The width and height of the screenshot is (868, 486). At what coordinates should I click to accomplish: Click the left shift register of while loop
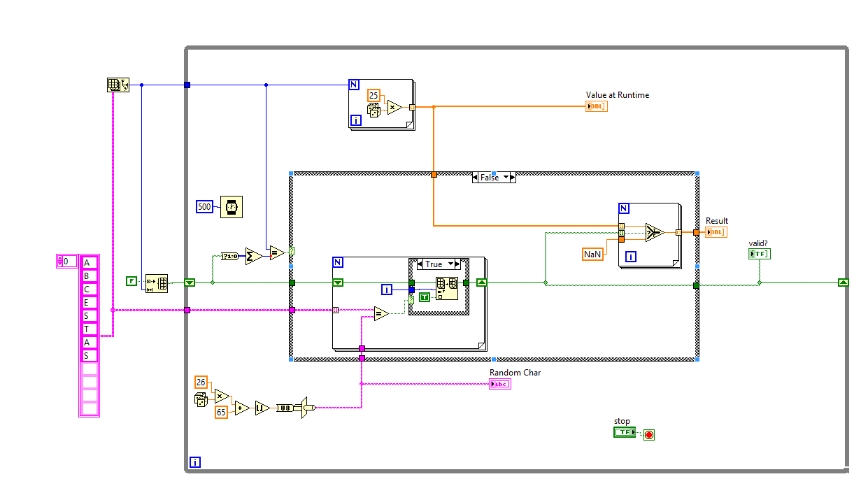click(x=190, y=283)
